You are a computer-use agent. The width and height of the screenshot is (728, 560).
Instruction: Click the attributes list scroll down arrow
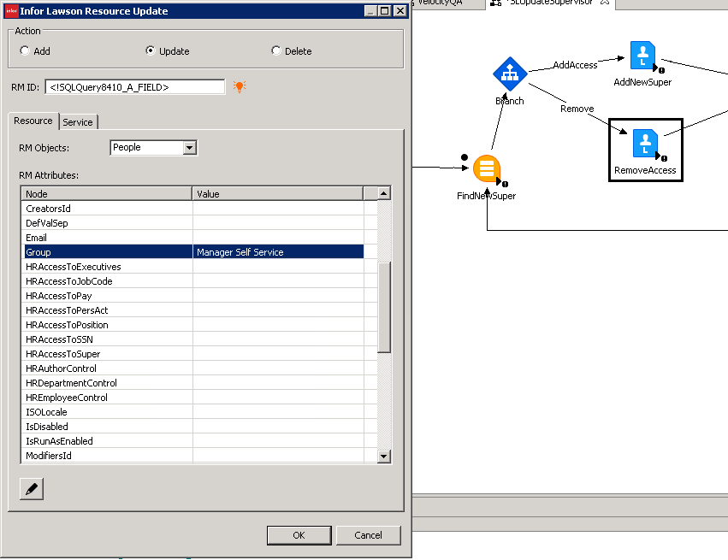tap(383, 456)
